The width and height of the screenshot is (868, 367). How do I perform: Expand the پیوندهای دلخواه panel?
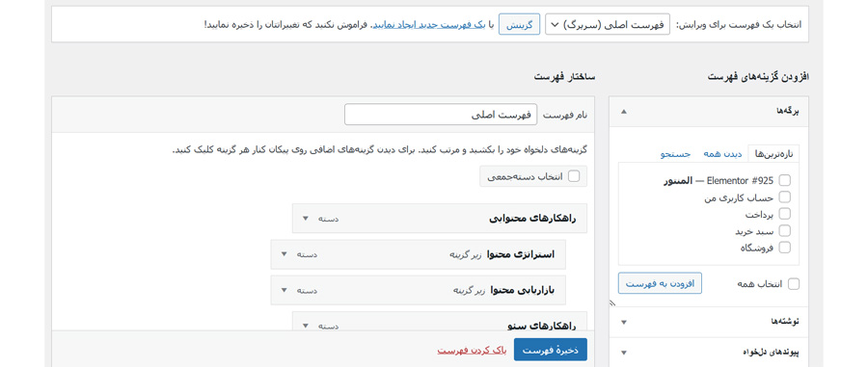(709, 353)
